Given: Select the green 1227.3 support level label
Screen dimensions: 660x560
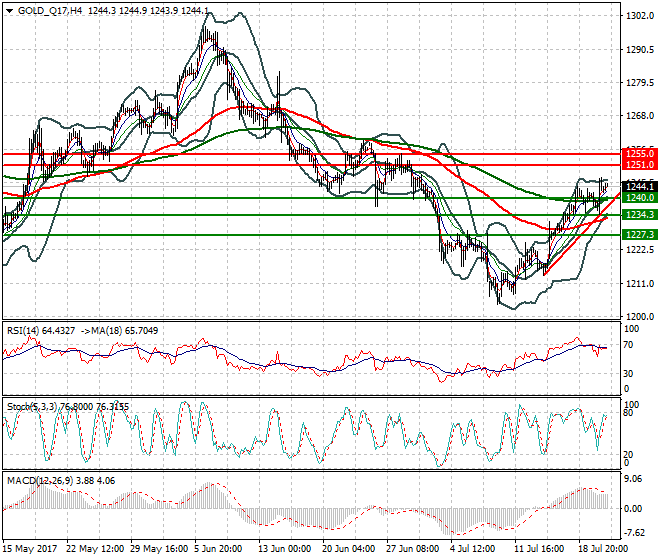Looking at the screenshot, I should pos(640,235).
